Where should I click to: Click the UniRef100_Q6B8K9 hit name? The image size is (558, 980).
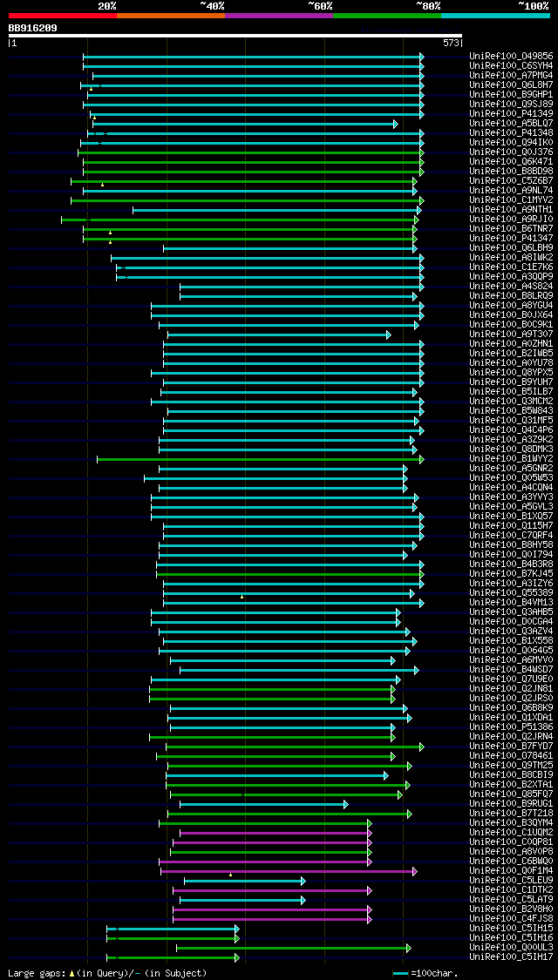click(511, 709)
